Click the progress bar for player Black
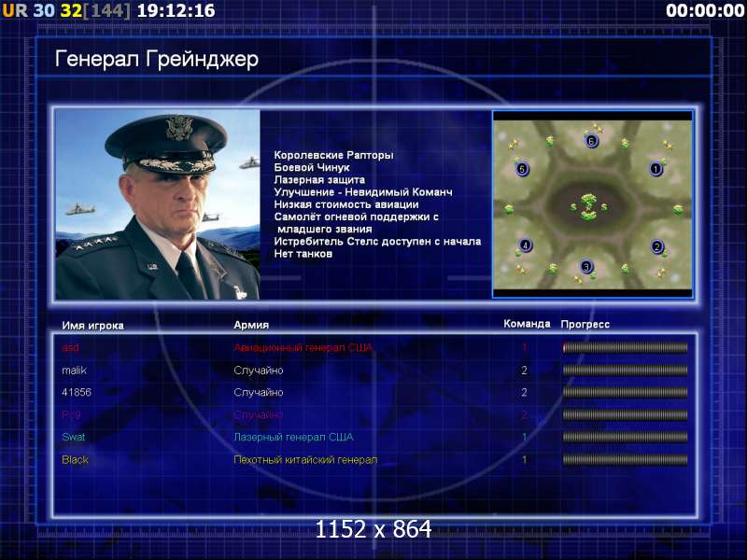747x560 pixels. pos(625,459)
